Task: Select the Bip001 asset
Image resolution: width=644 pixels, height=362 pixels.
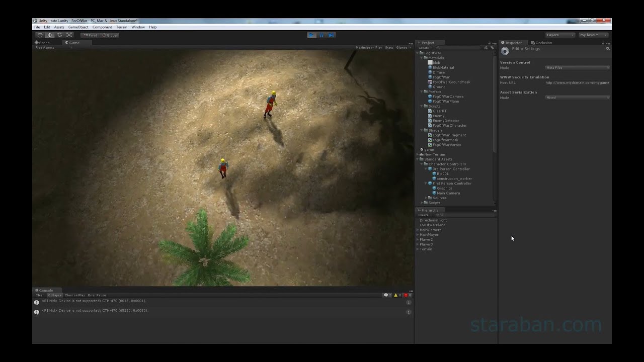Action: point(440,174)
